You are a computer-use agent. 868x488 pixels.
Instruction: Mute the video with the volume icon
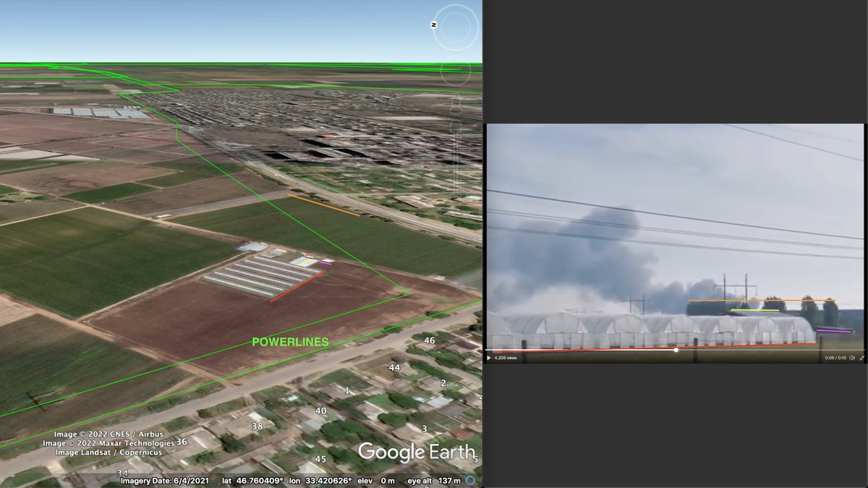[x=852, y=358]
